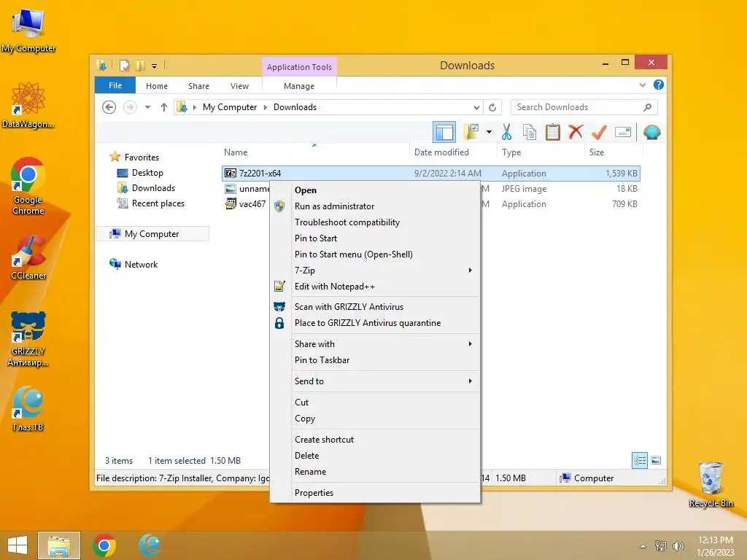
Task: Open Classic Explorer settings shell icon
Action: pos(651,132)
